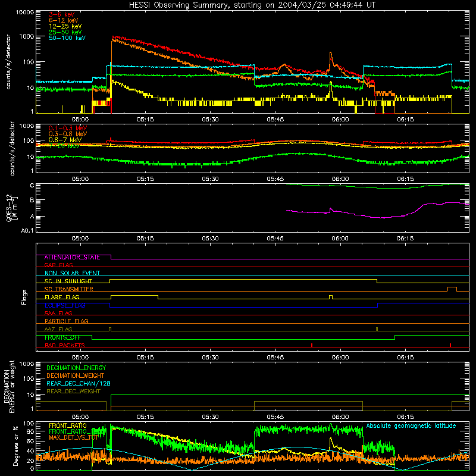Select the SAA_FLAG label
The height and width of the screenshot is (476, 476).
[58, 313]
